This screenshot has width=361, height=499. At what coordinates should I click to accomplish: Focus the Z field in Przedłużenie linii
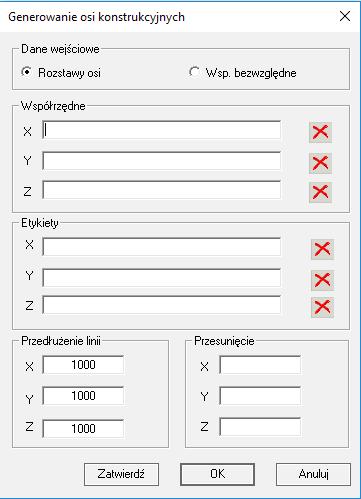[83, 428]
